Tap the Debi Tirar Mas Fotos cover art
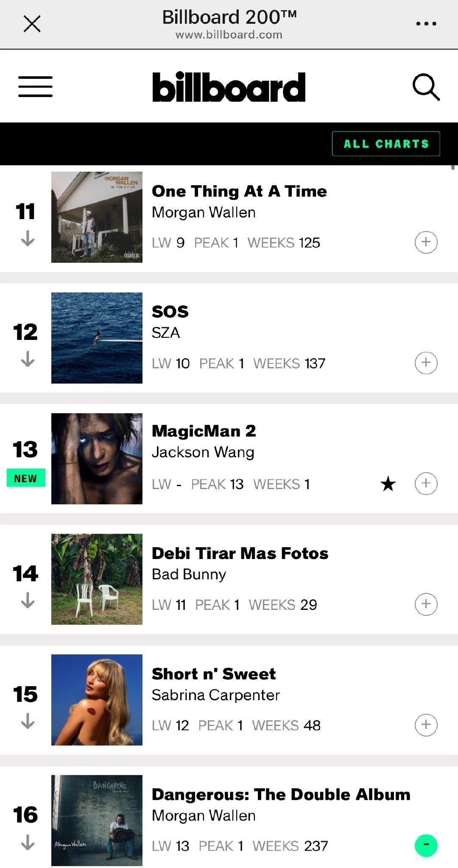 pyautogui.click(x=97, y=579)
